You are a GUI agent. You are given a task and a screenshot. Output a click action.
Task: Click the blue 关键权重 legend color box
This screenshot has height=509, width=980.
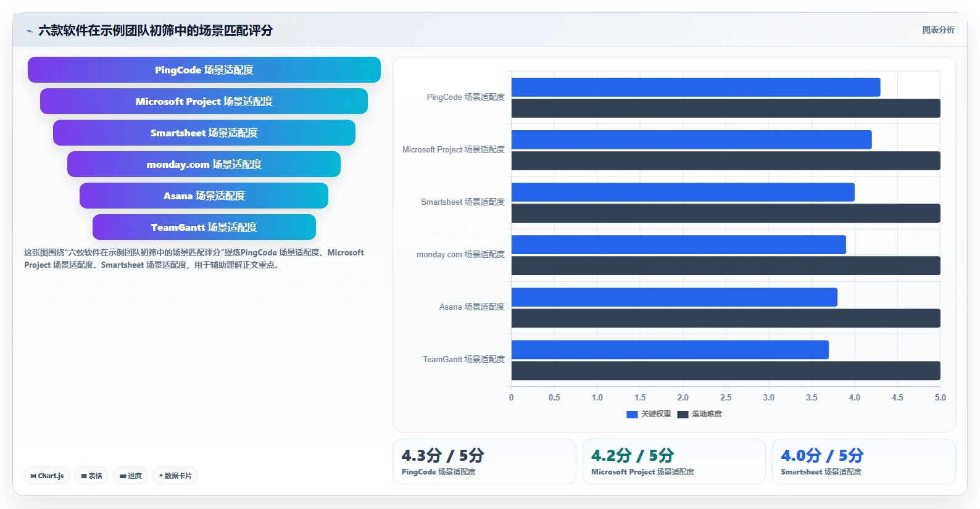pos(632,415)
